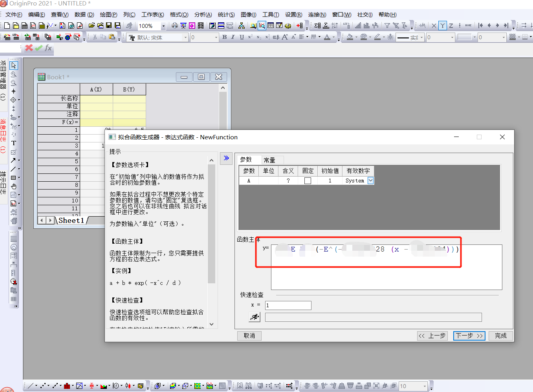This screenshot has width=533, height=392.
Task: Click the Rescale Y axis icon
Action: tap(442, 25)
